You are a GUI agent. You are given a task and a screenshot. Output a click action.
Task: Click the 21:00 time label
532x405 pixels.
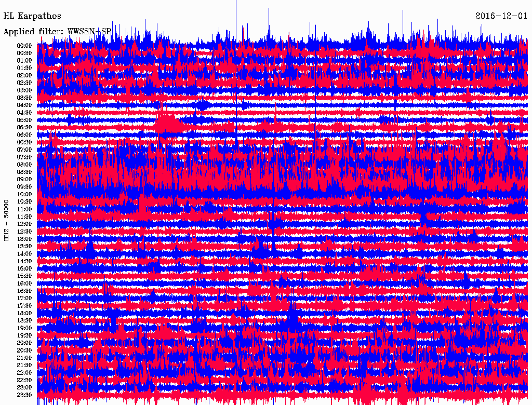tap(24, 358)
